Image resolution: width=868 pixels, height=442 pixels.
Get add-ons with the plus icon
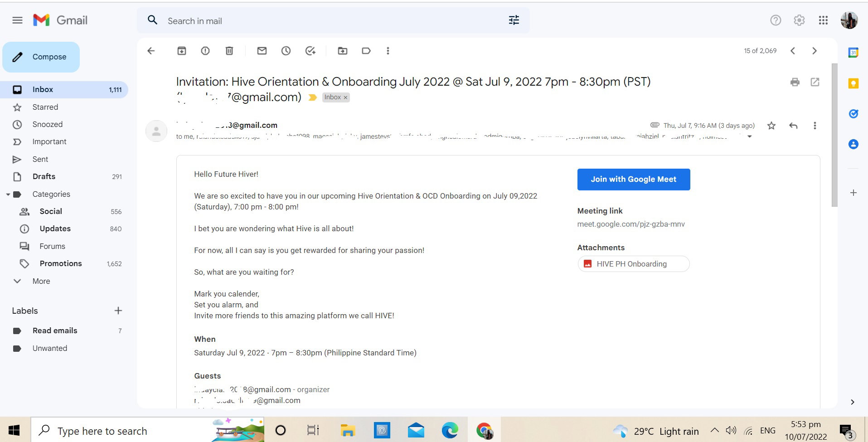[x=853, y=193]
